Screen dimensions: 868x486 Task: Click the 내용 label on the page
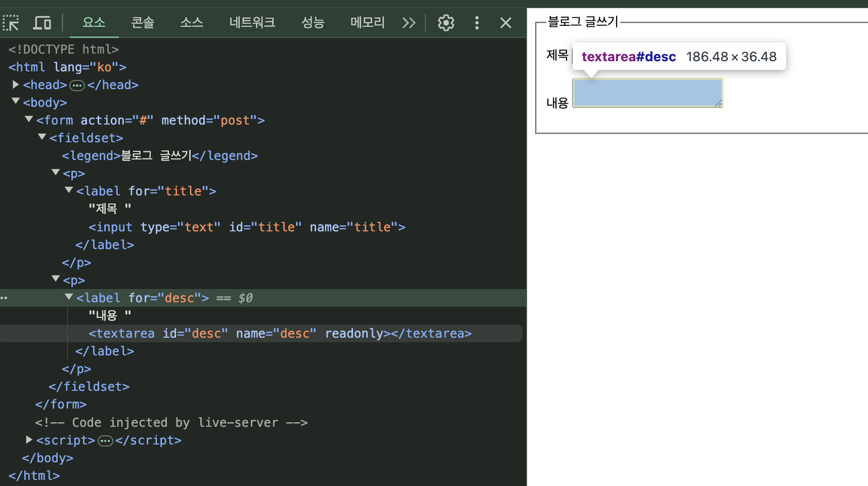point(557,103)
